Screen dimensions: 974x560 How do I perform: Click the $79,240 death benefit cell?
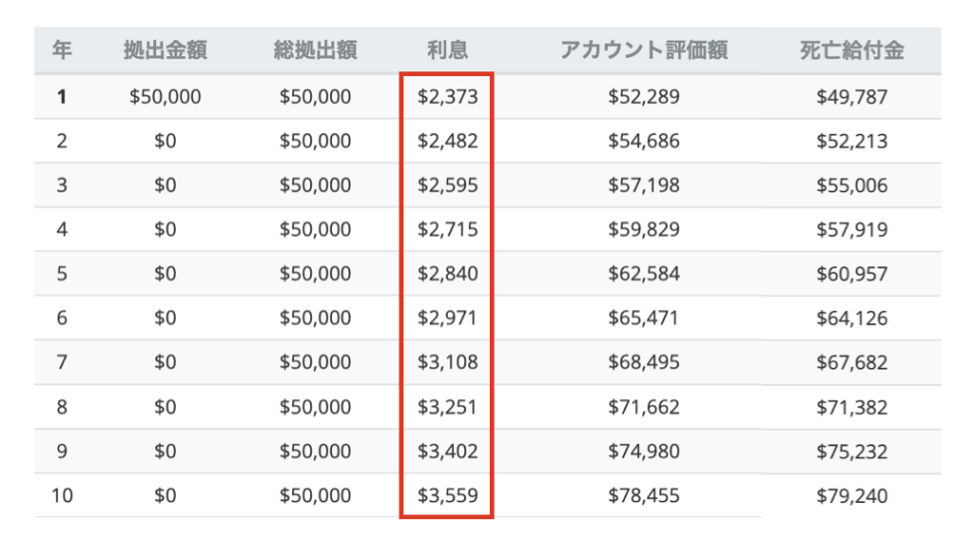[x=851, y=495]
